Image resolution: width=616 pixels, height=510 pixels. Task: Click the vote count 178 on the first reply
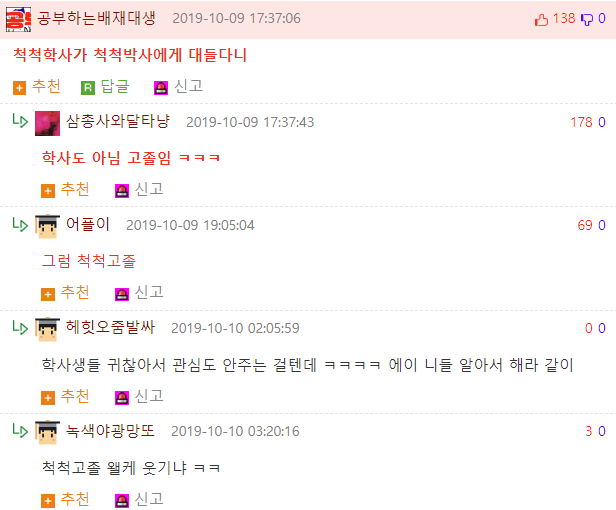[581, 122]
